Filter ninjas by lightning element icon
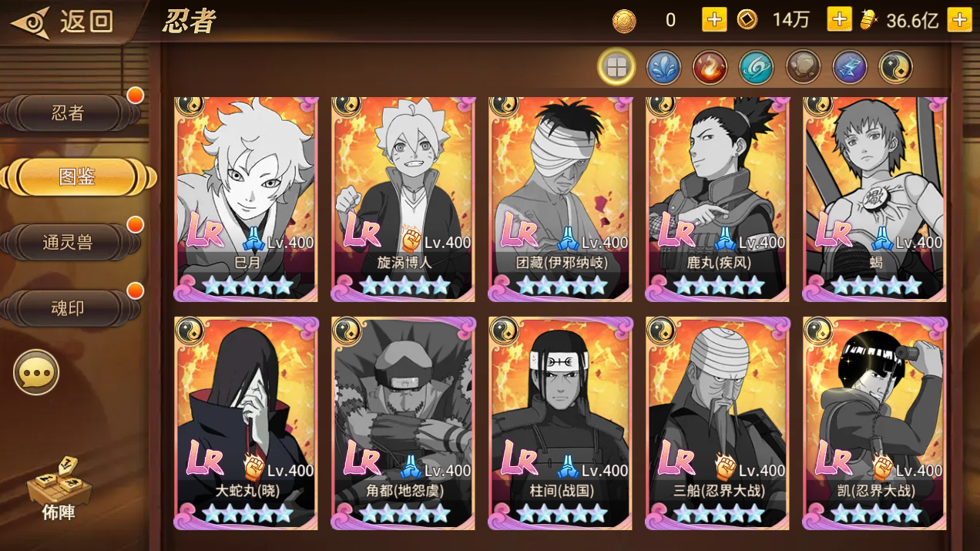The height and width of the screenshot is (551, 980). [850, 67]
